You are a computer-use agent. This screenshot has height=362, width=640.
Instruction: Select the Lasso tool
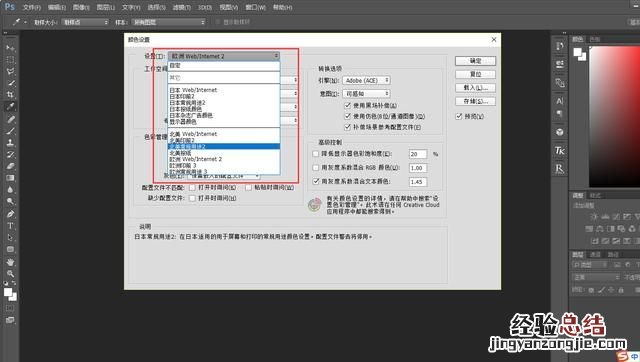pyautogui.click(x=10, y=71)
